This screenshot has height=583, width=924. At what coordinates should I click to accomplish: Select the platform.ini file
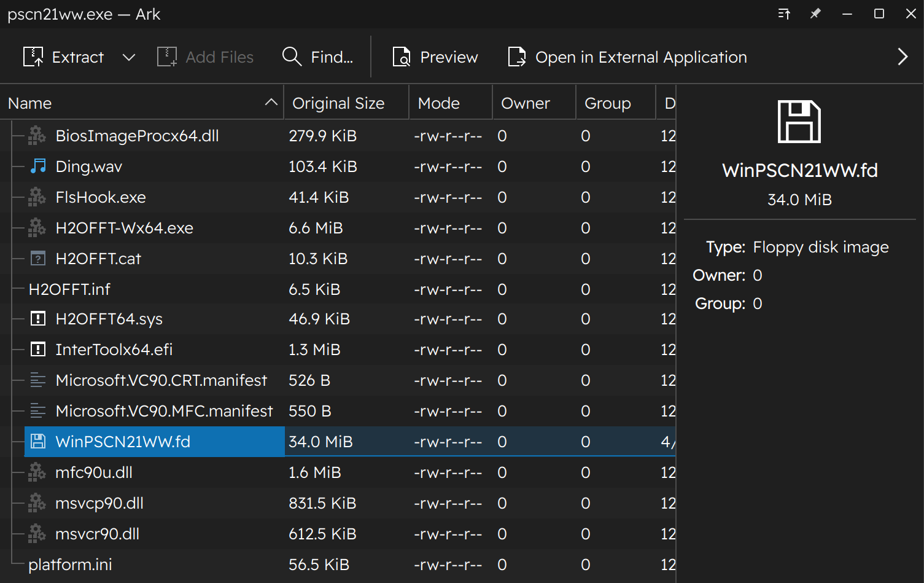coord(70,565)
